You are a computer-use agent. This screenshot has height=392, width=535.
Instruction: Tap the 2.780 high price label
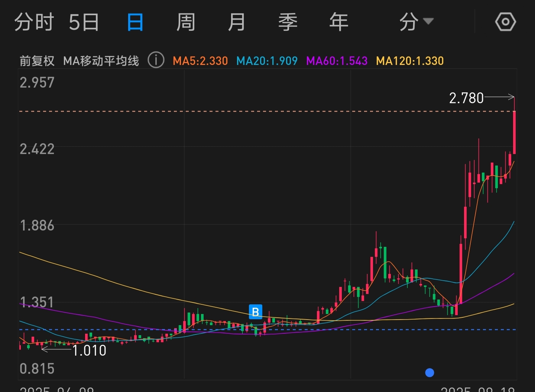pos(466,98)
